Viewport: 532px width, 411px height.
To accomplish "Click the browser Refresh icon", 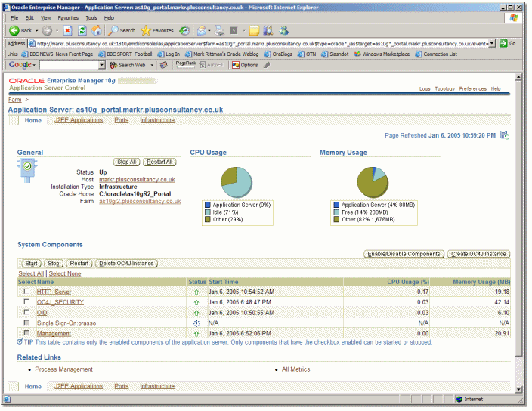I will click(x=82, y=31).
